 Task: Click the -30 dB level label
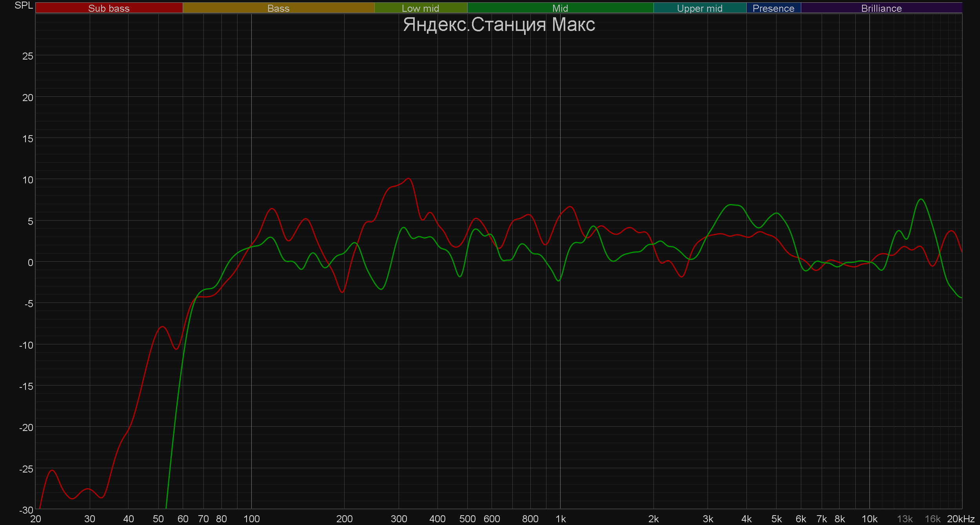(x=26, y=510)
